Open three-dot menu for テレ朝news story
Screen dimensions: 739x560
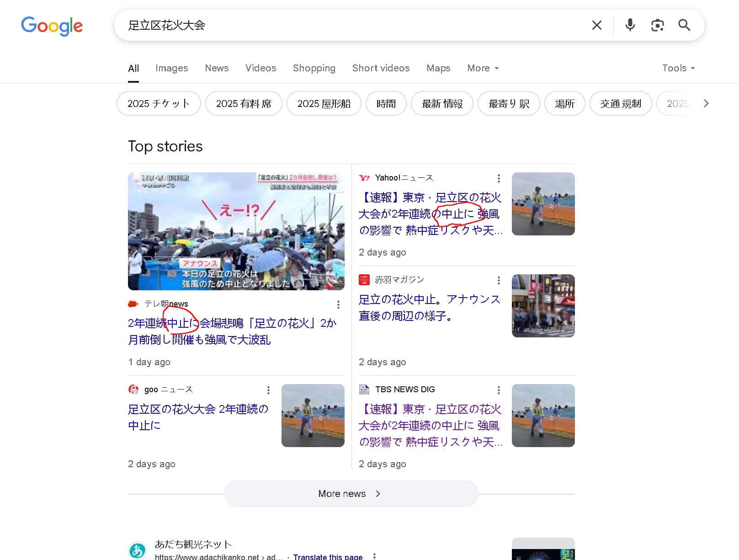(338, 304)
